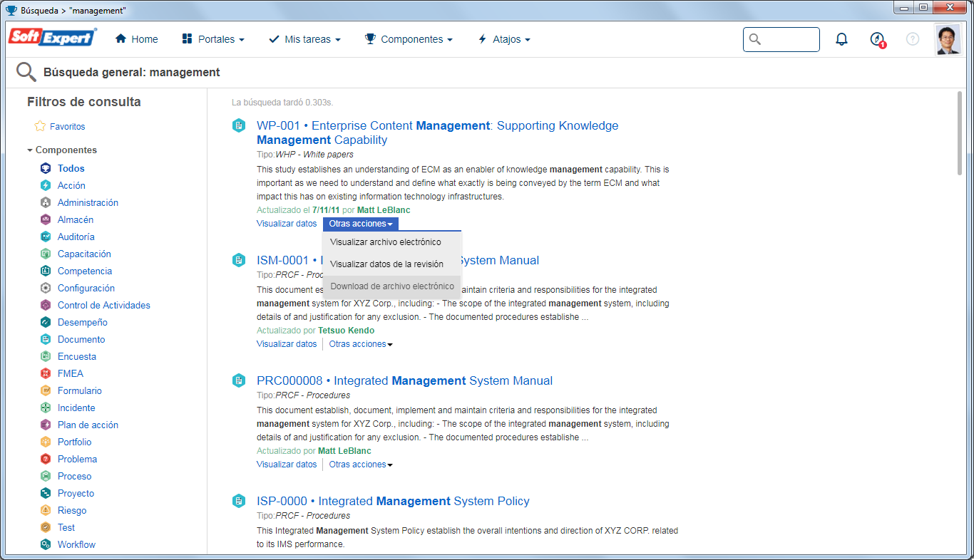Click the results vertical scrollbar
The image size is (974, 560).
[x=960, y=133]
